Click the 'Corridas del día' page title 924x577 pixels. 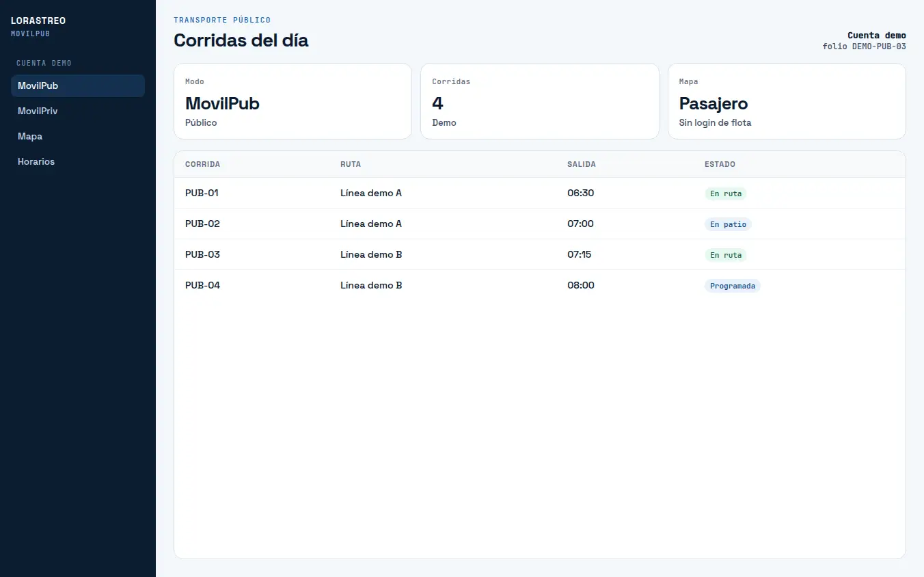[241, 40]
